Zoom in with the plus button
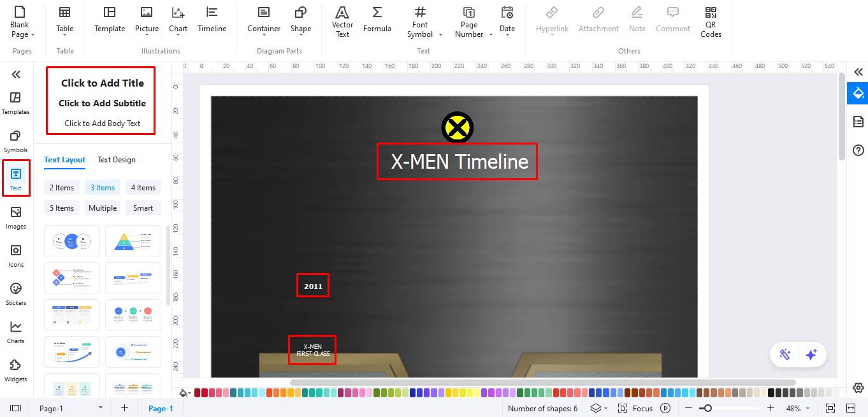The image size is (868, 417). pos(770,408)
